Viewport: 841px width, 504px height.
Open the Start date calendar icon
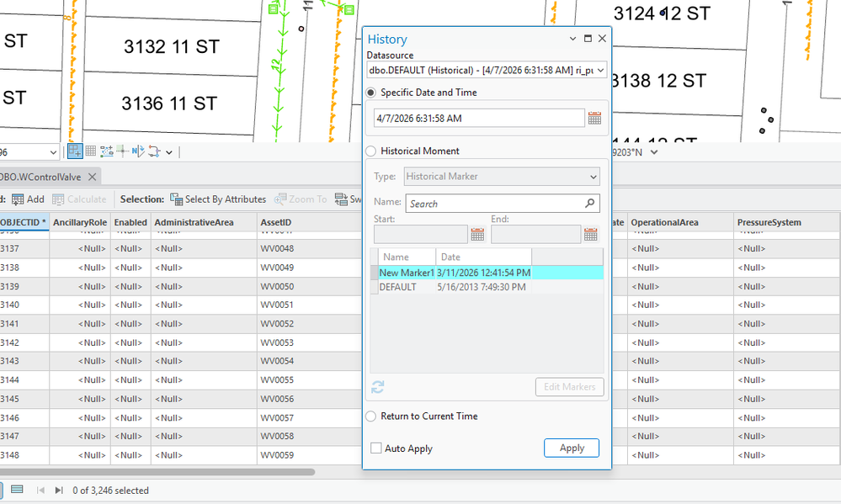pos(477,234)
